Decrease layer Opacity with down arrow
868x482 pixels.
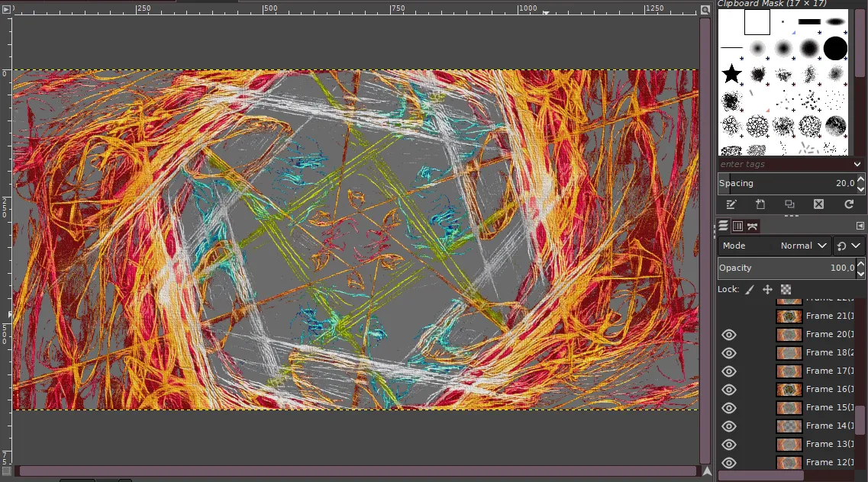860,273
